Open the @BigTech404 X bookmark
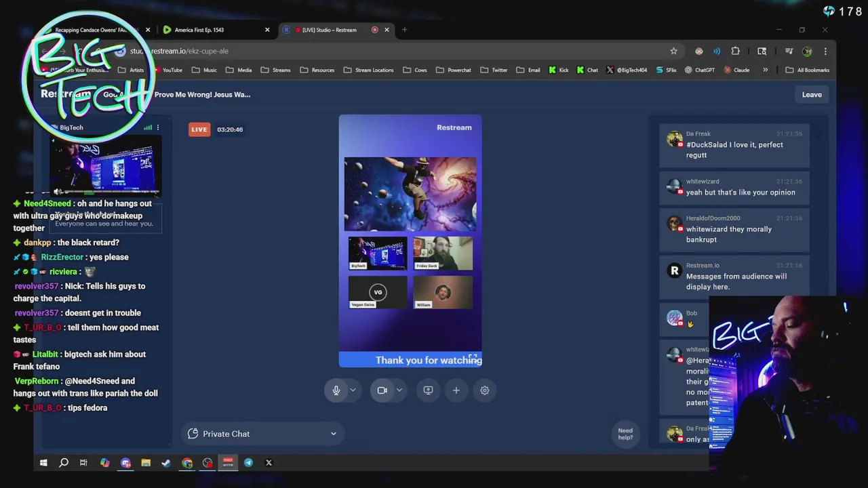Viewport: 868px width, 488px height. [627, 70]
